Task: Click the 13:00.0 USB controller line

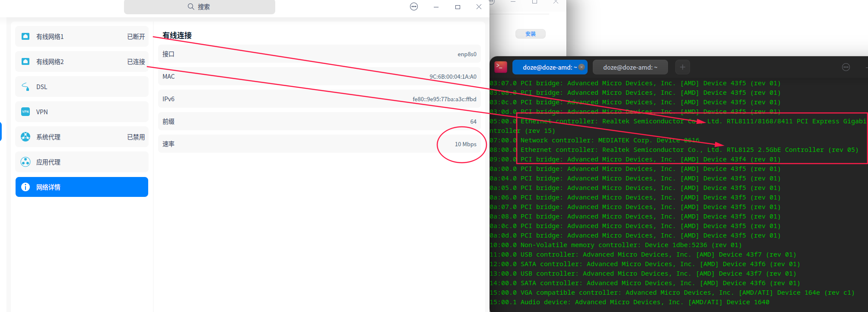Action: click(643, 273)
